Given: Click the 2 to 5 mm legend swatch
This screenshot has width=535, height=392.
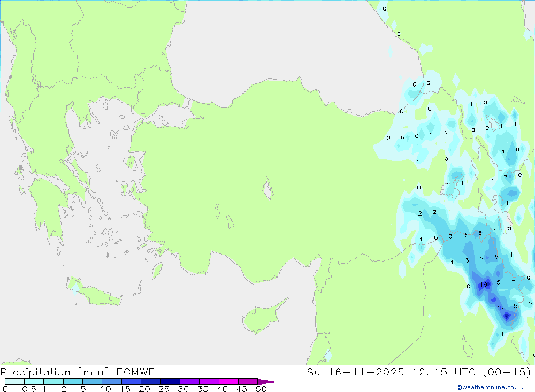Looking at the screenshot, I should click(73, 381).
